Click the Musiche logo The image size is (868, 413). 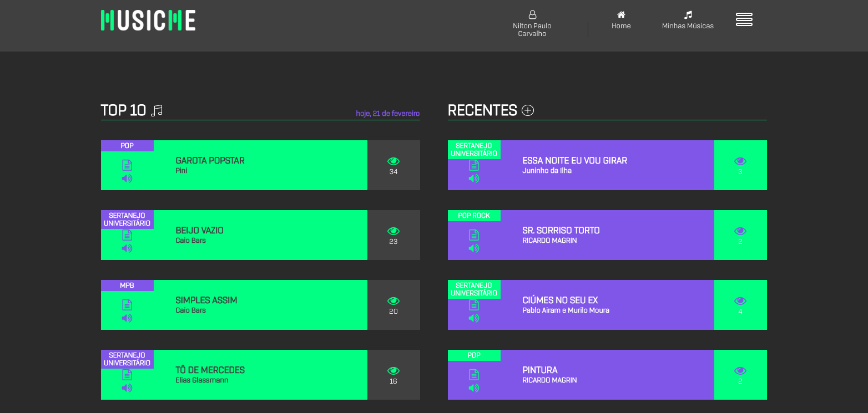tap(148, 21)
